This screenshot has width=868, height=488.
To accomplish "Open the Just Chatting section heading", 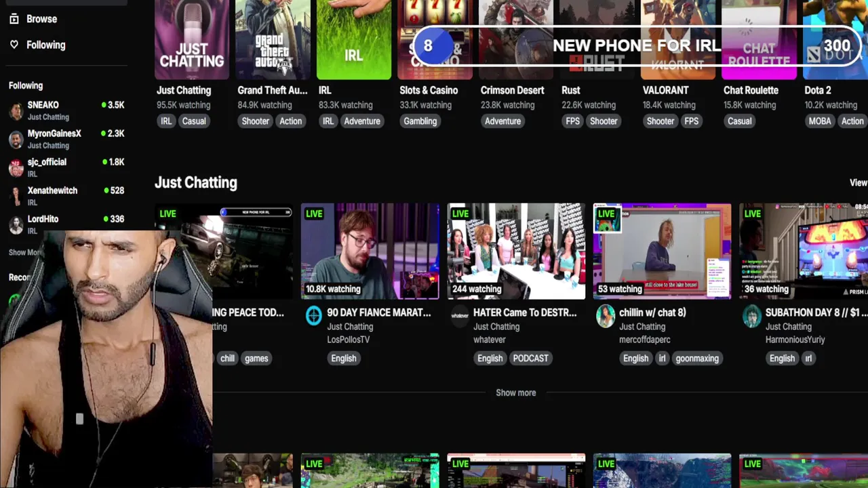I will [x=196, y=182].
